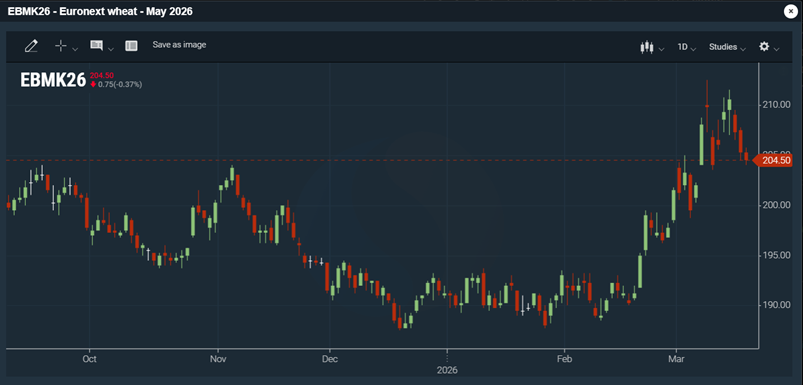Click the 190.00 price axis label
Image resolution: width=803 pixels, height=385 pixels.
pyautogui.click(x=777, y=305)
